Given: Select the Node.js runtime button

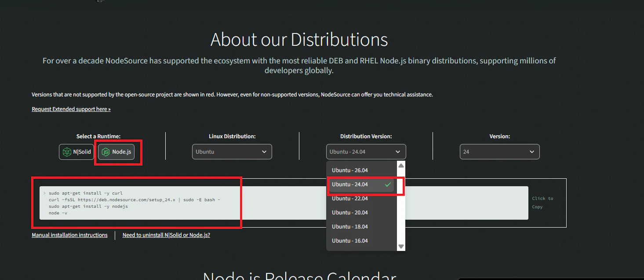Looking at the screenshot, I should tap(116, 152).
